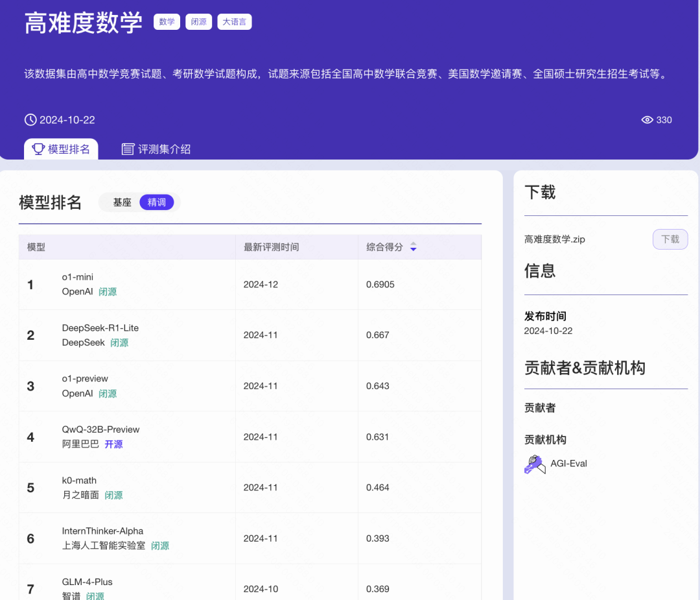Image resolution: width=700 pixels, height=600 pixels.
Task: Select the 高难度数学.zip file name
Action: tap(554, 239)
